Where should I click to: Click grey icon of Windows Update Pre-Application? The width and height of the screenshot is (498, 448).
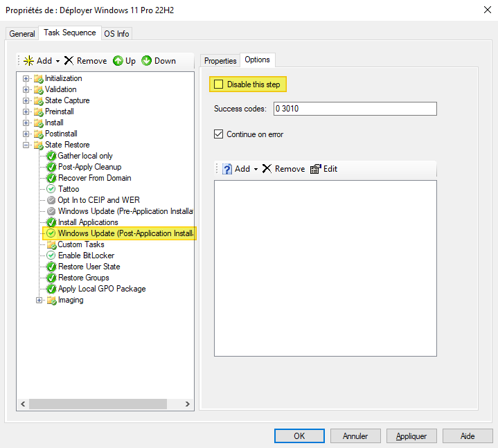(x=51, y=211)
